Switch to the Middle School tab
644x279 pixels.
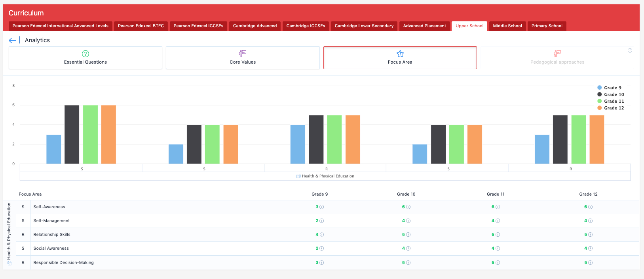pyautogui.click(x=507, y=26)
